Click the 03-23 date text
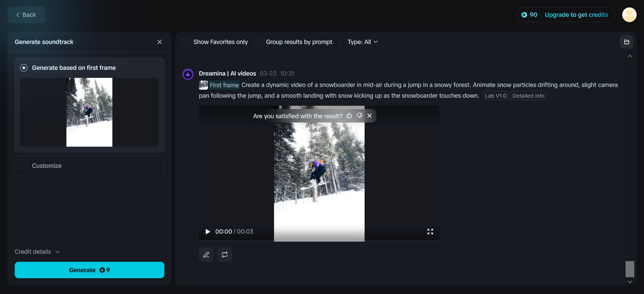This screenshot has width=644, height=294. (x=268, y=73)
